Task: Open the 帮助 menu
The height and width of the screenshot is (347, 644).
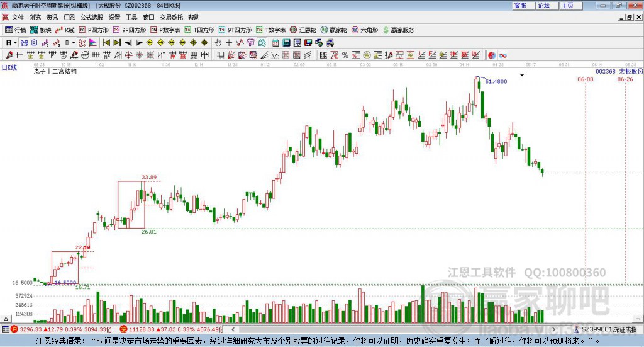Action: pos(194,17)
